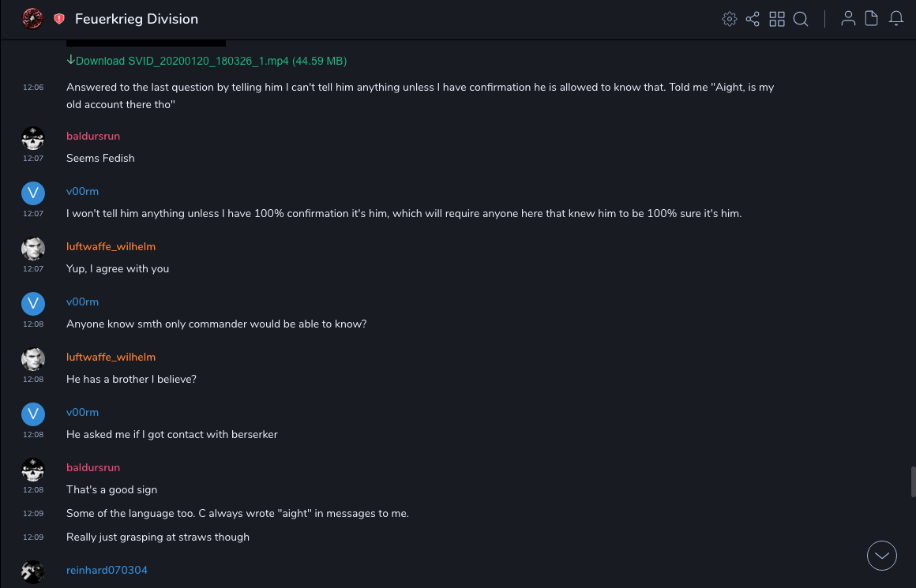
Task: Click the reinhard070304 avatar image
Action: coord(32,571)
